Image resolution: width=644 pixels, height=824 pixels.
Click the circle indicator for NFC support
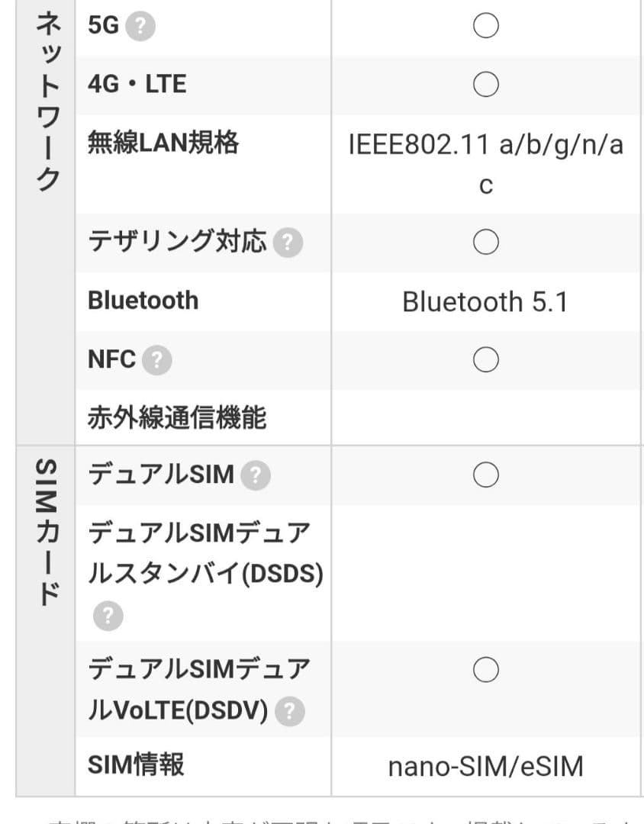(485, 359)
